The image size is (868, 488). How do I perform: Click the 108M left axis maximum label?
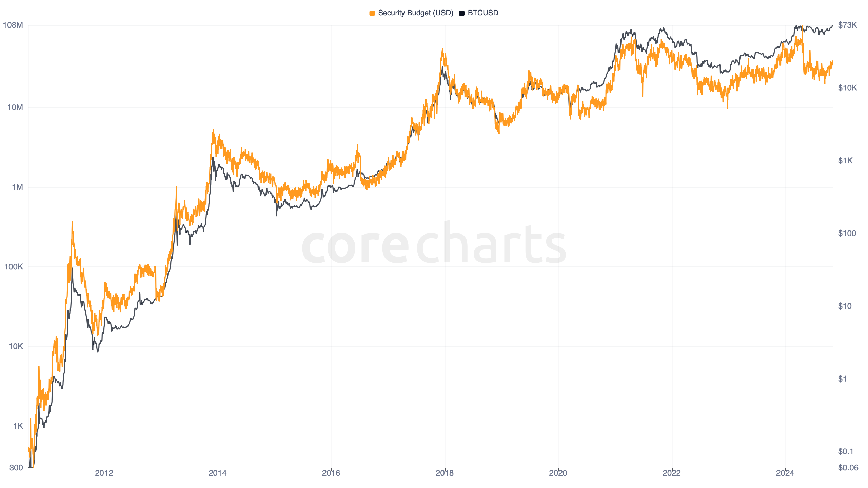click(13, 25)
